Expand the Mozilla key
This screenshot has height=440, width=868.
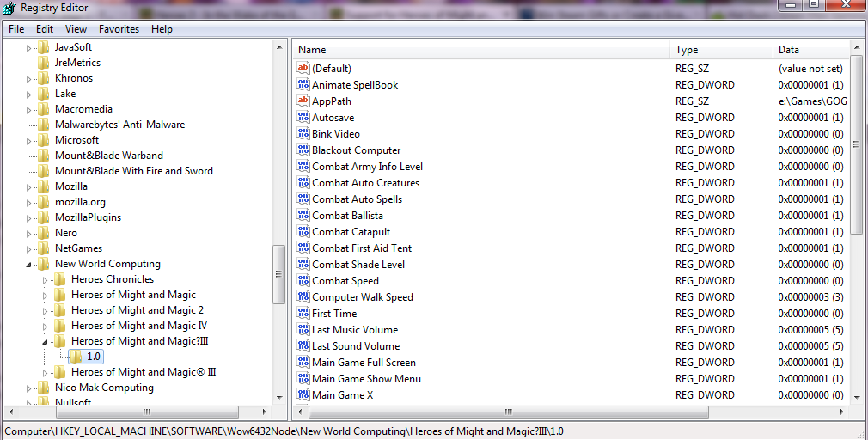click(28, 187)
